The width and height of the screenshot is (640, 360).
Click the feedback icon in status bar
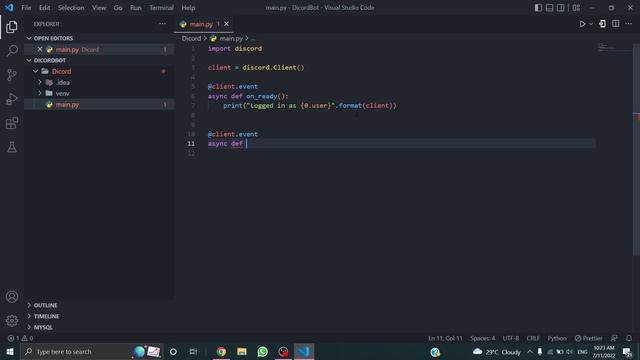point(614,338)
